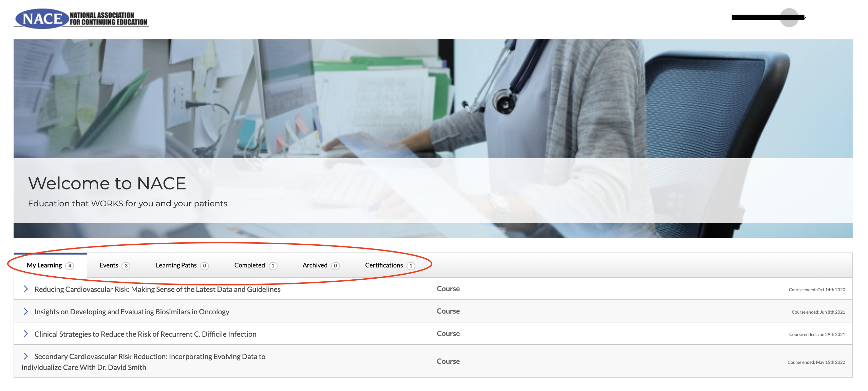Click the Certifications count badge showing 1
The image size is (868, 391).
coord(411,266)
